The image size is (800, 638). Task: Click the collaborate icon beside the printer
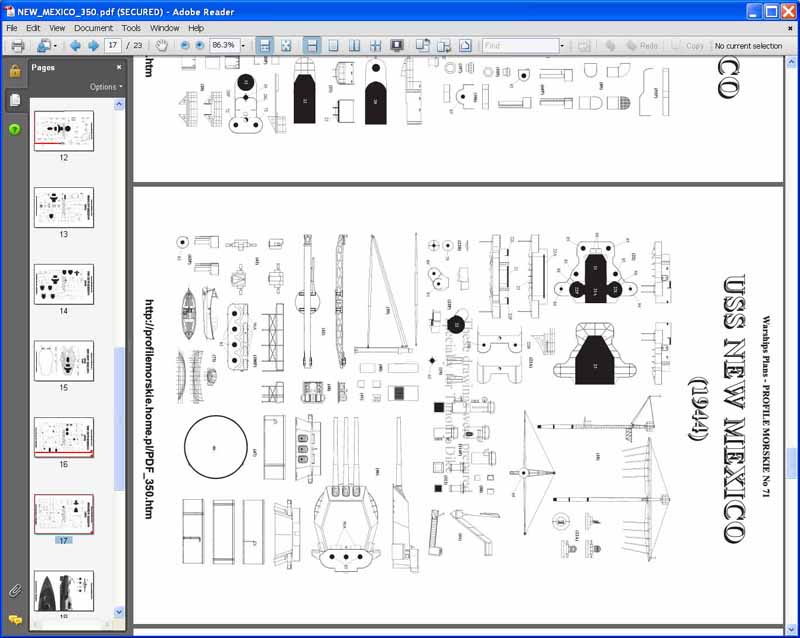[44, 46]
